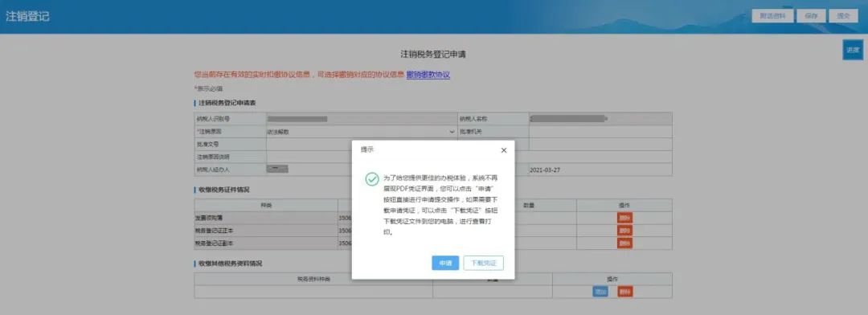Screen dimensions: 868x315
Task: Delete the 税务登记证正本 row
Action: point(624,231)
